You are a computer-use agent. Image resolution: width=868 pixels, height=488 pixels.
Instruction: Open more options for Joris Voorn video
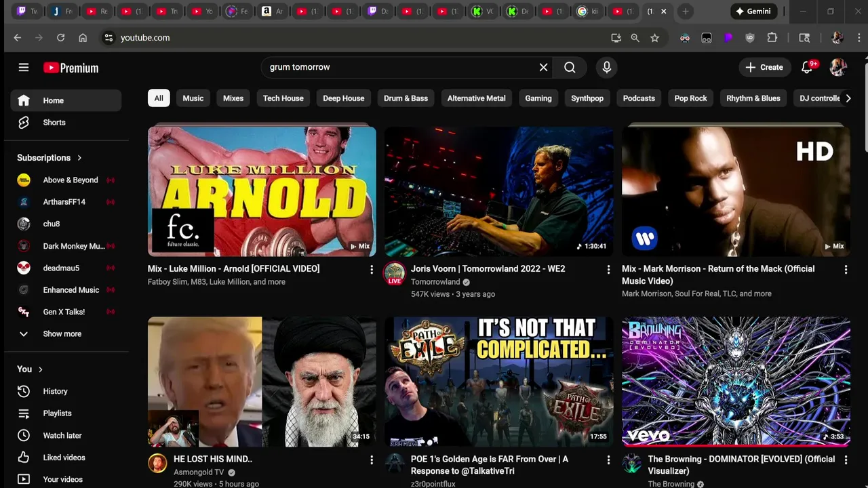click(608, 270)
